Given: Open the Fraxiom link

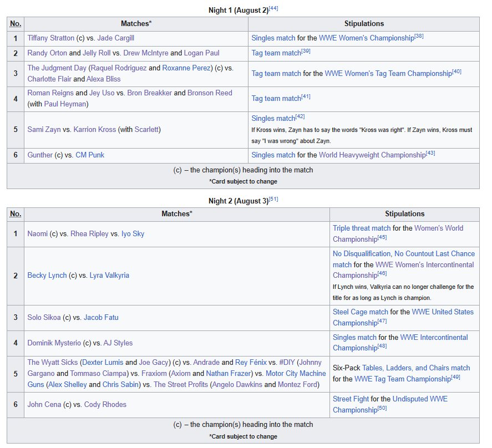Looking at the screenshot, I should (154, 374).
